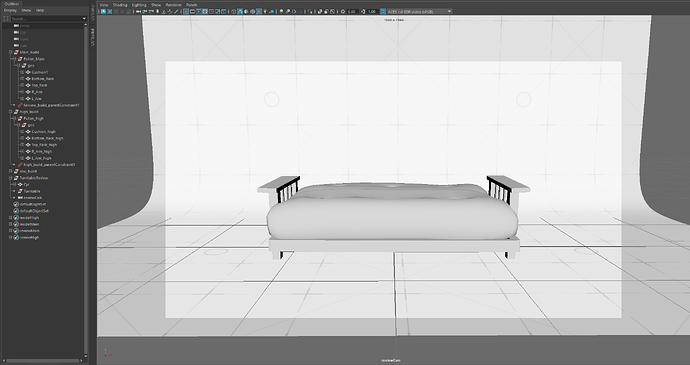Open the Outliner Display menu
Viewport: 690px width, 365px height.
10,10
